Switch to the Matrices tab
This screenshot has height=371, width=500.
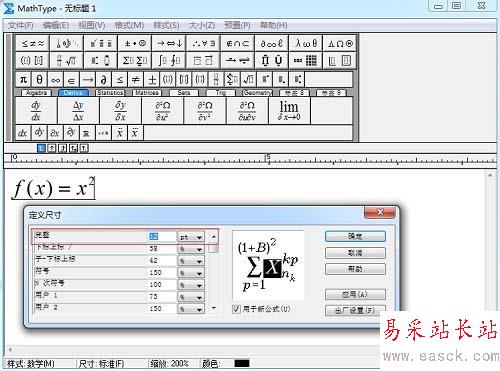pos(147,93)
